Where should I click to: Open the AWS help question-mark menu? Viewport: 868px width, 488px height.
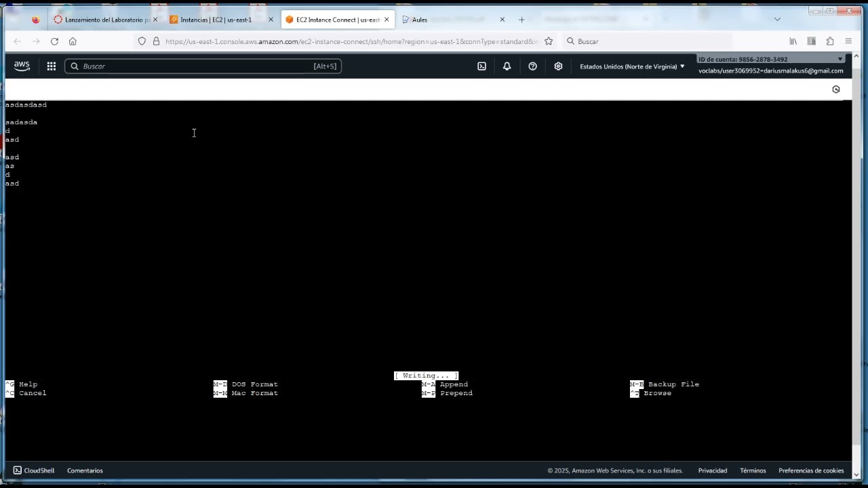point(532,66)
